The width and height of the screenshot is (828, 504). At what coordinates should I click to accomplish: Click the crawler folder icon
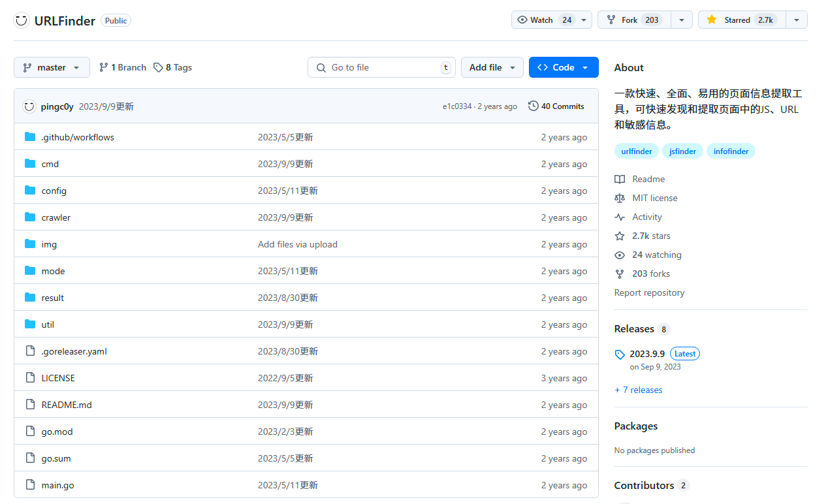click(30, 217)
